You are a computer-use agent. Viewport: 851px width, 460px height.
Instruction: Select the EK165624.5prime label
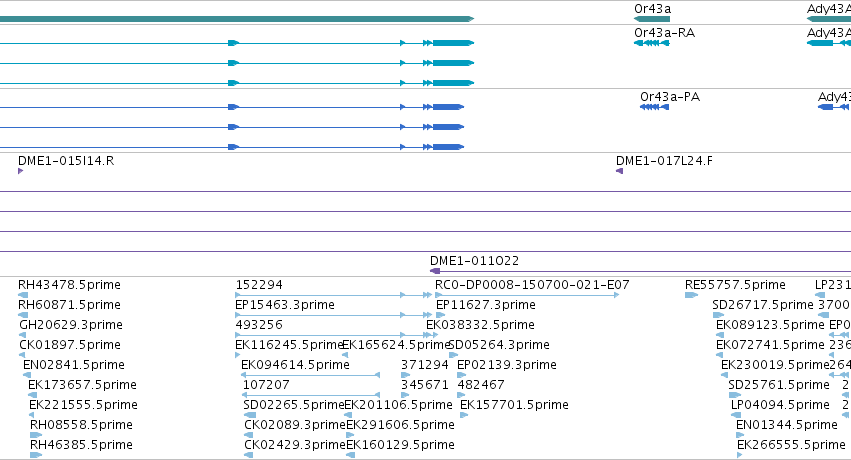(x=396, y=345)
